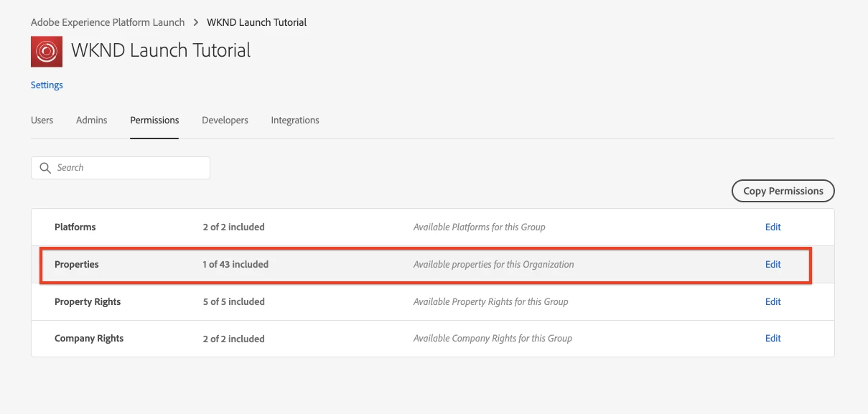Go to the Integrations tab
The width and height of the screenshot is (868, 414).
pos(295,120)
